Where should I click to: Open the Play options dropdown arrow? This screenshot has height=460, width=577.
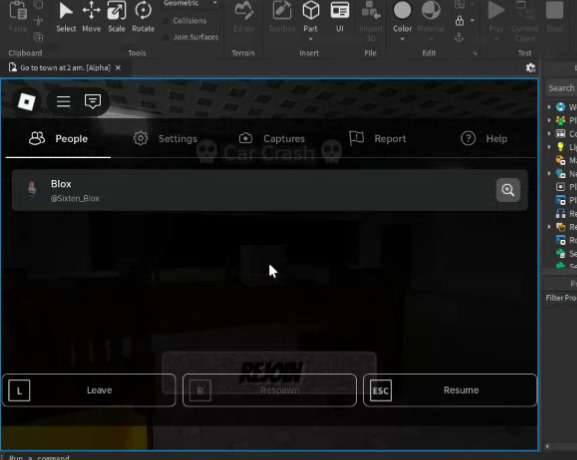tap(496, 39)
